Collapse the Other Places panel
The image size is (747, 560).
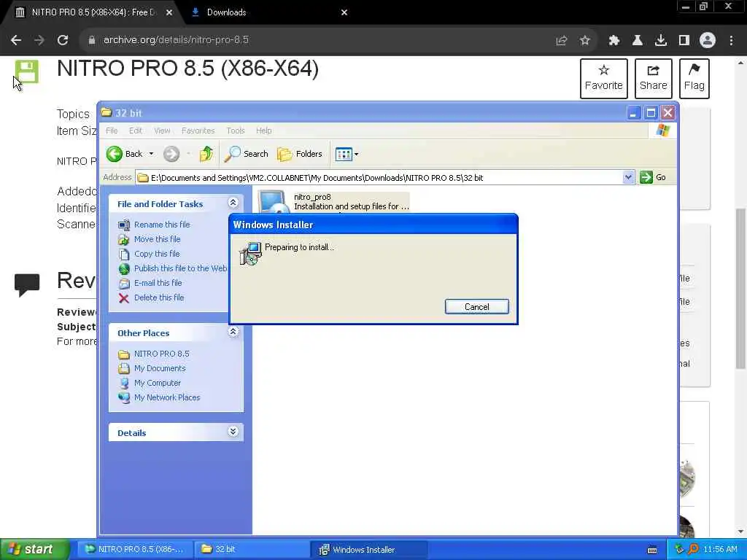(233, 332)
